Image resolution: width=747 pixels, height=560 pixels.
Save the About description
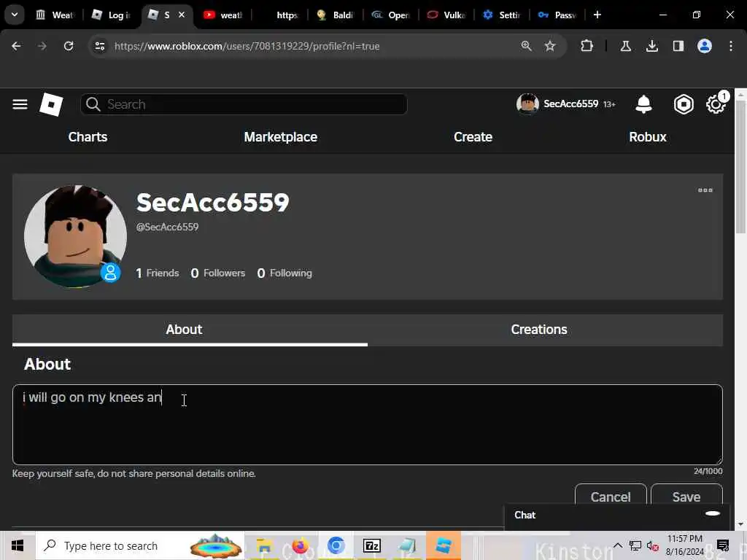[x=686, y=497]
